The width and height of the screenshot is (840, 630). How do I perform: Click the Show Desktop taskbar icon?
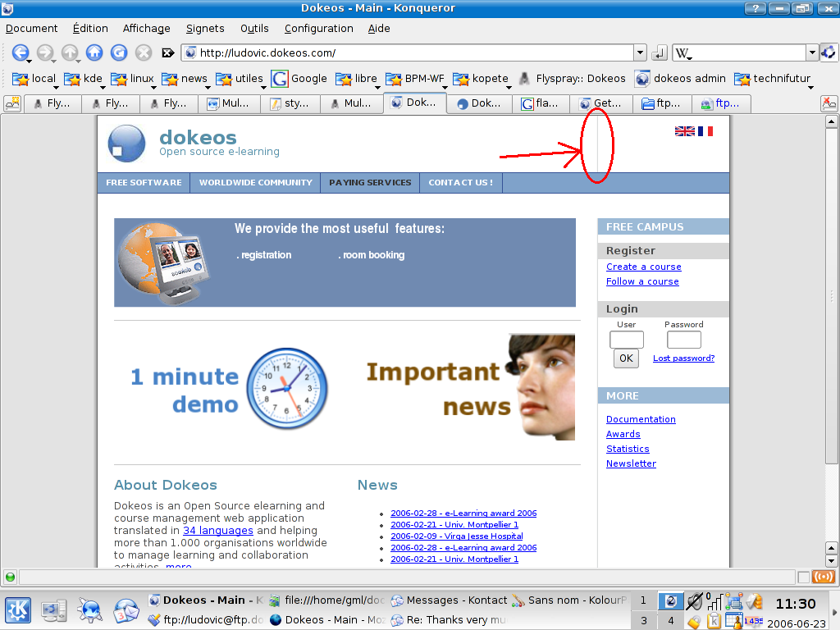tap(54, 610)
